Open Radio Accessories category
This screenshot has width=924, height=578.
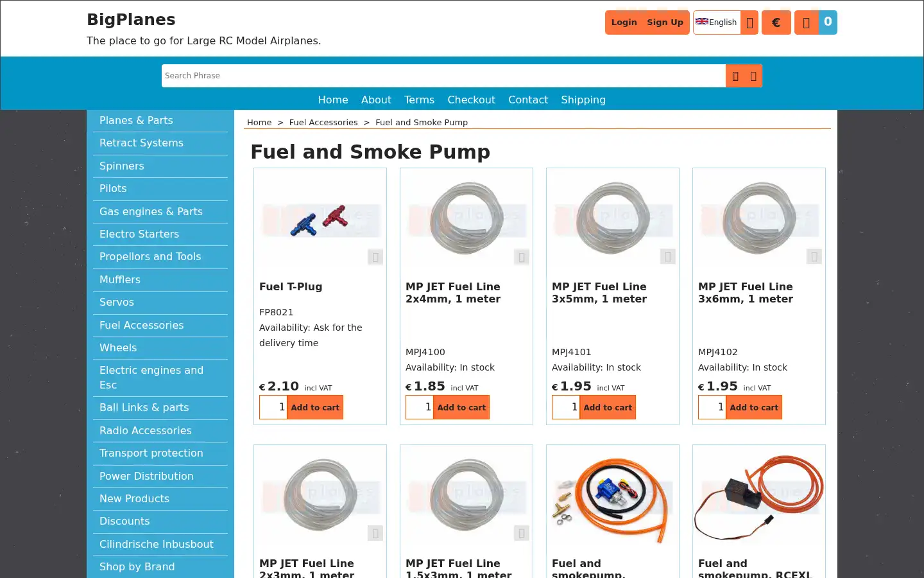coord(160,431)
